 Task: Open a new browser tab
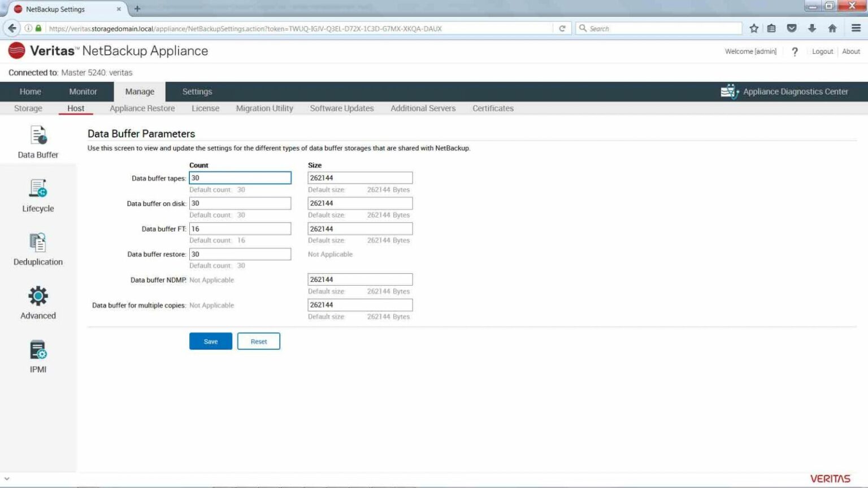point(137,9)
